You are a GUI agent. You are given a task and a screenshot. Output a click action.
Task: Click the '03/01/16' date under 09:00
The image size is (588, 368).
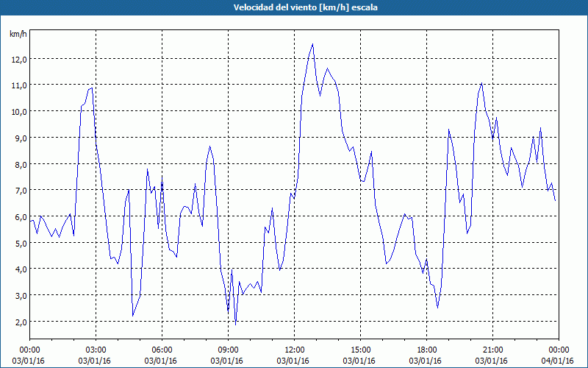pos(227,361)
